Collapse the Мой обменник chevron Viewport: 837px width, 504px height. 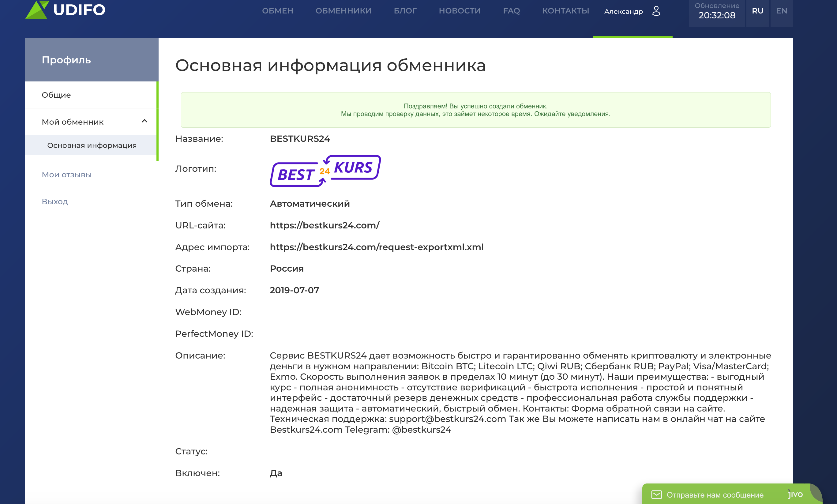click(144, 121)
